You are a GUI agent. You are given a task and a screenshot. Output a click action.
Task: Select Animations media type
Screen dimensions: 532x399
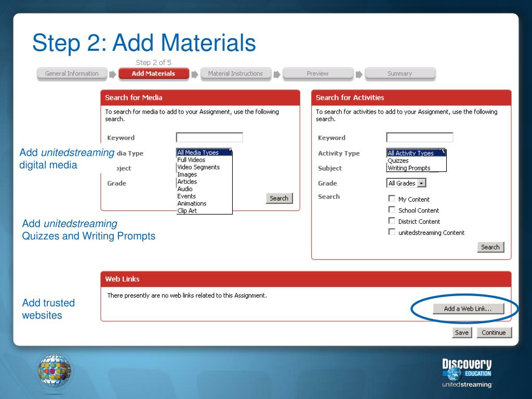point(204,204)
